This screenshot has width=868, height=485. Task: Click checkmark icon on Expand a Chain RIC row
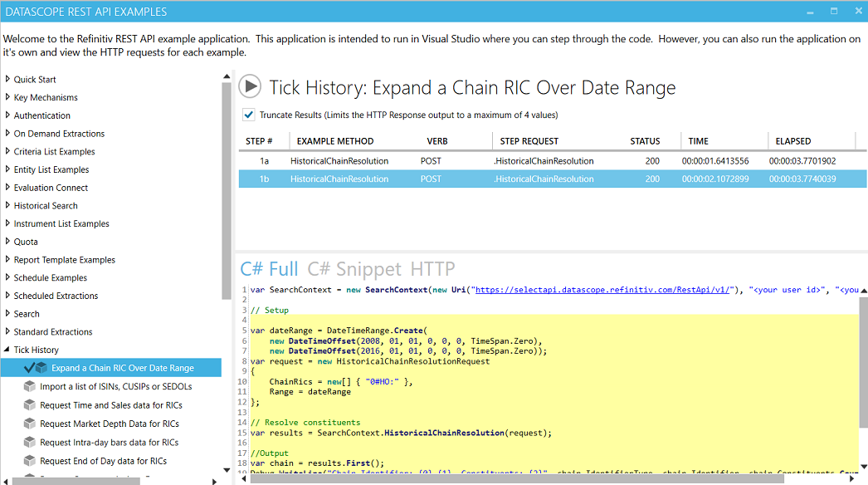pyautogui.click(x=29, y=367)
